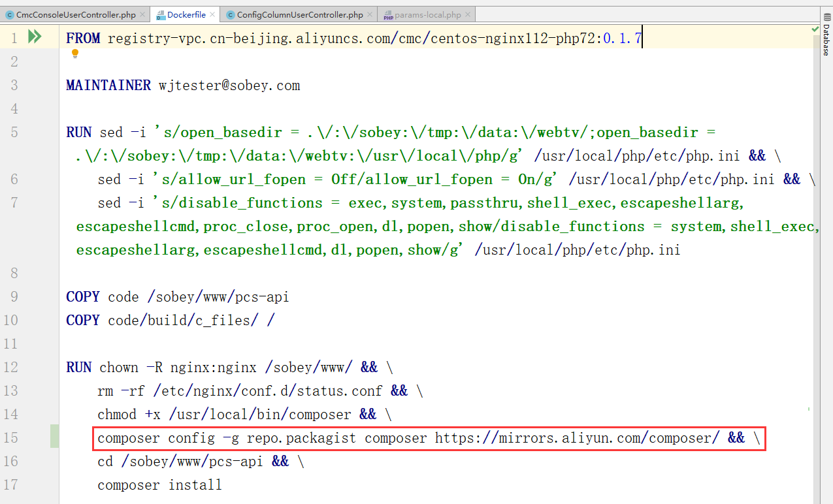833x504 pixels.
Task: Click the FROM keyword on line 1
Action: (x=83, y=39)
